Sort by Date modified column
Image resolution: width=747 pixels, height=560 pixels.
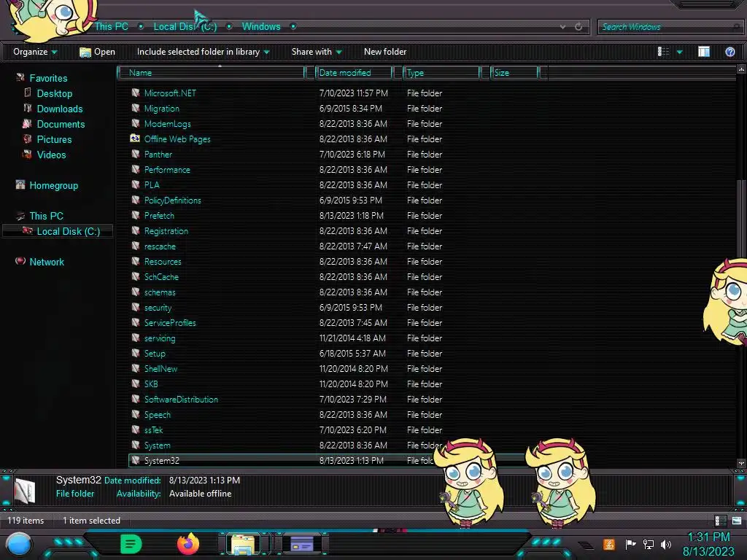(x=354, y=72)
